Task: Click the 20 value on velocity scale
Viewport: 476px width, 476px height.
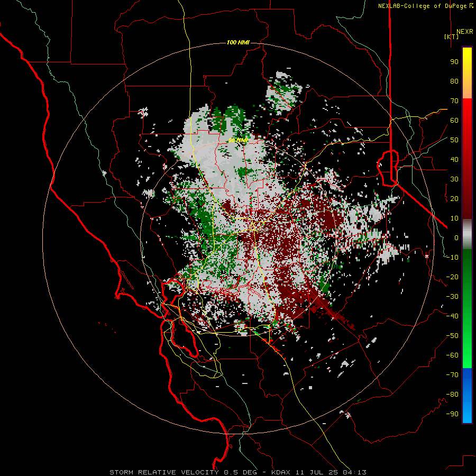Action: [x=454, y=199]
